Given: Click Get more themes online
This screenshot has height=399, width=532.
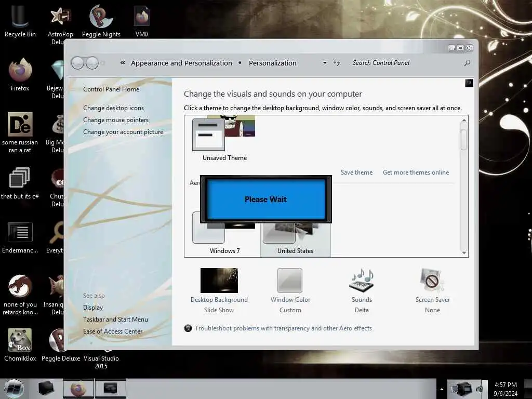Looking at the screenshot, I should coord(416,172).
